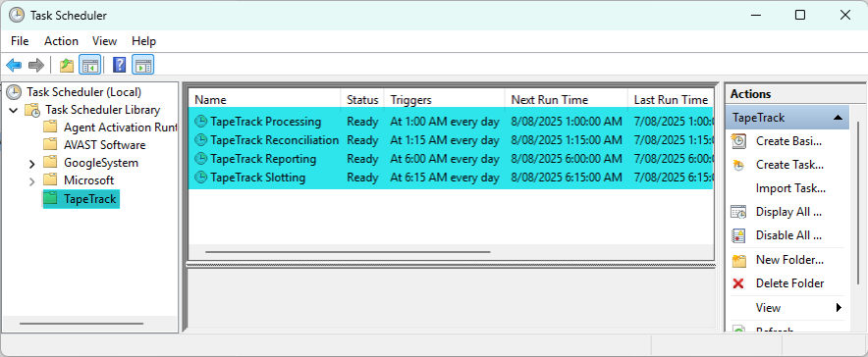The image size is (868, 357).
Task: Click Disable All Tasks History link
Action: [x=788, y=236]
